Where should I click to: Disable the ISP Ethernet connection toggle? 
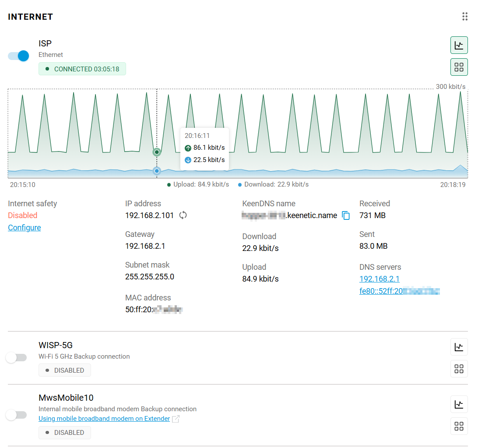coord(19,56)
